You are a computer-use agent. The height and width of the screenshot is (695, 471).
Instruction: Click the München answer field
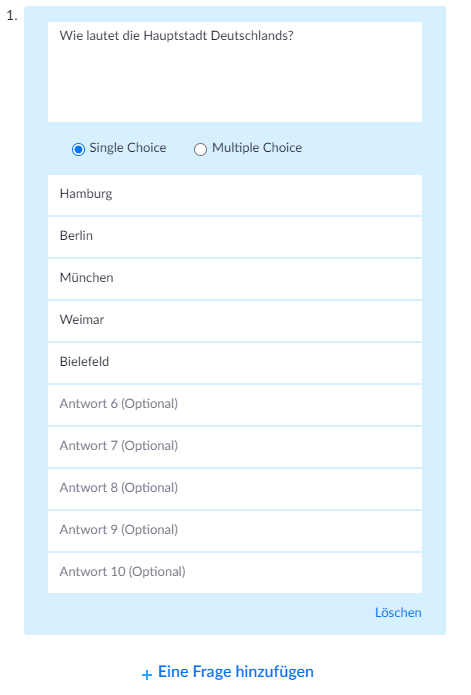tap(235, 279)
